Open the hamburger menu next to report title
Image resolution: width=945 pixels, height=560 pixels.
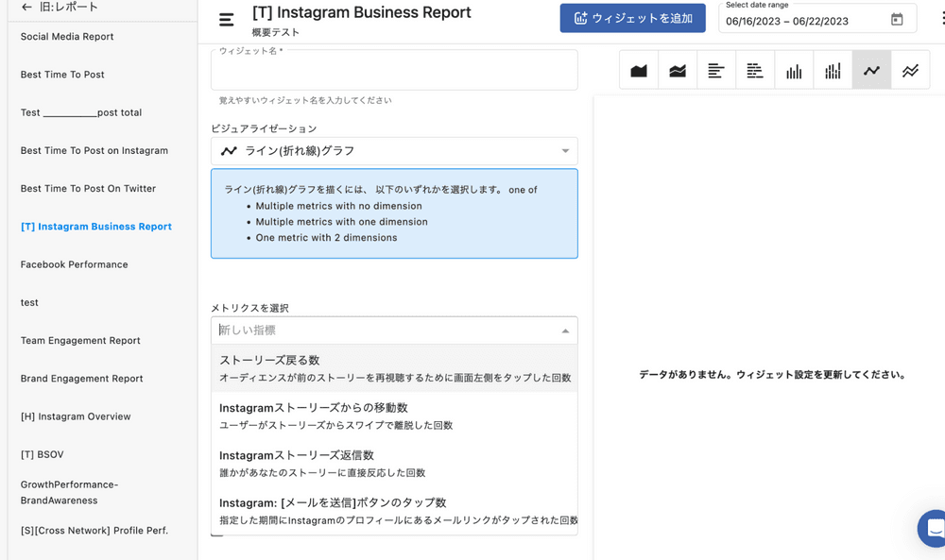[x=226, y=20]
